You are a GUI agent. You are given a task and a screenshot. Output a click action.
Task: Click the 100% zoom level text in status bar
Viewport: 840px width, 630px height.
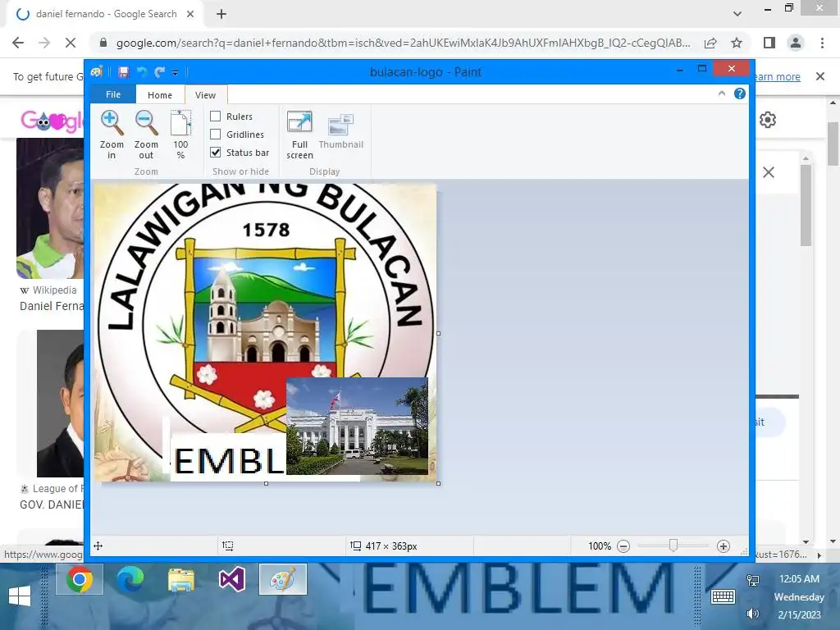[x=600, y=546]
